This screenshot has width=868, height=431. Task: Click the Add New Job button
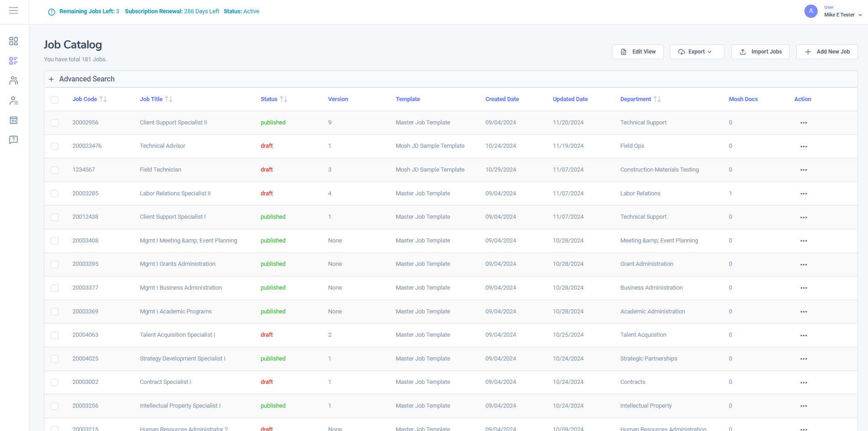pos(826,52)
